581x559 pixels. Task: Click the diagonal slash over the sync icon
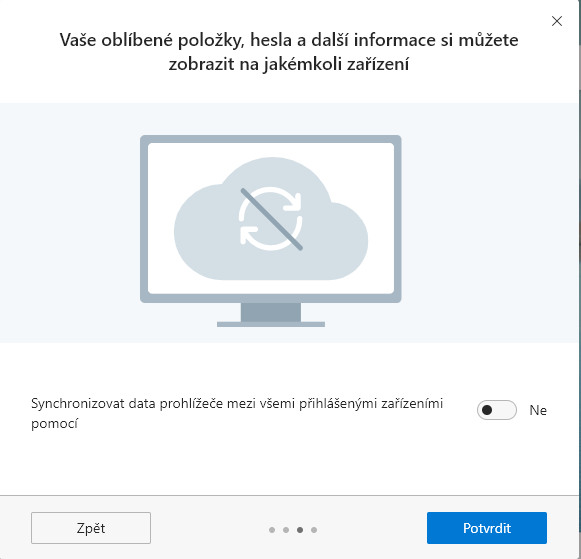coord(272,219)
